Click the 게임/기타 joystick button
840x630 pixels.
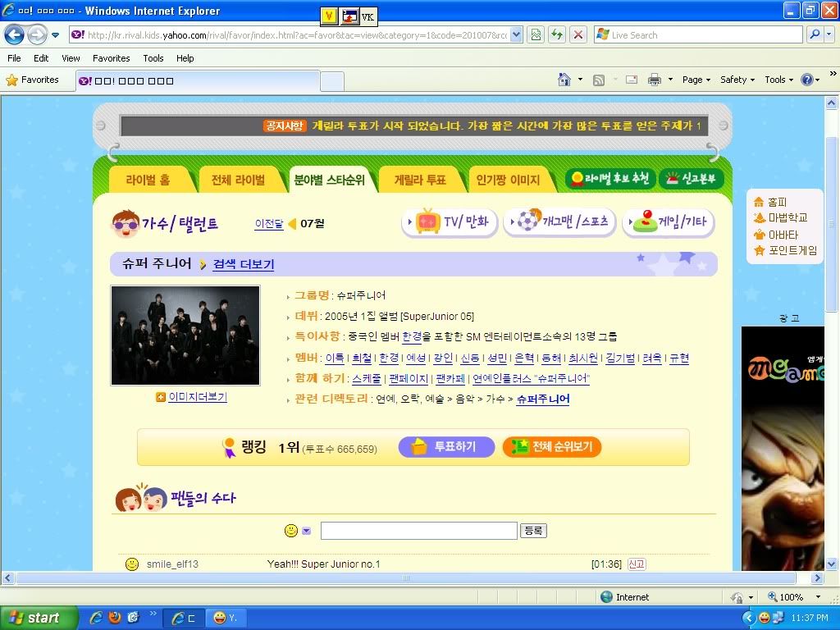click(668, 221)
